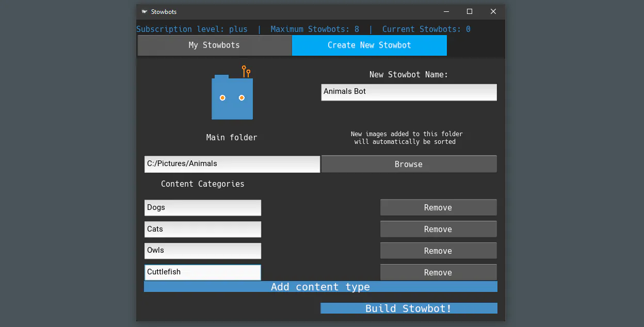Add a new content type
This screenshot has height=327, width=644.
point(320,287)
